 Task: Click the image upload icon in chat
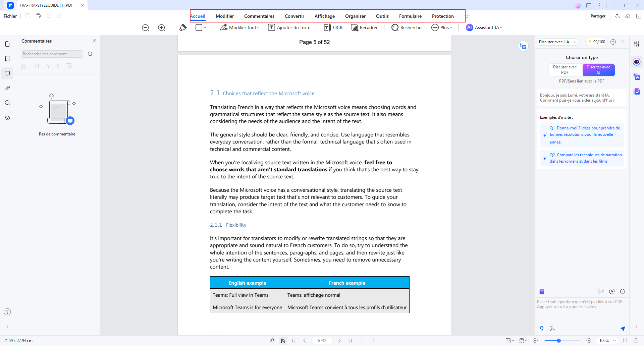(x=552, y=329)
